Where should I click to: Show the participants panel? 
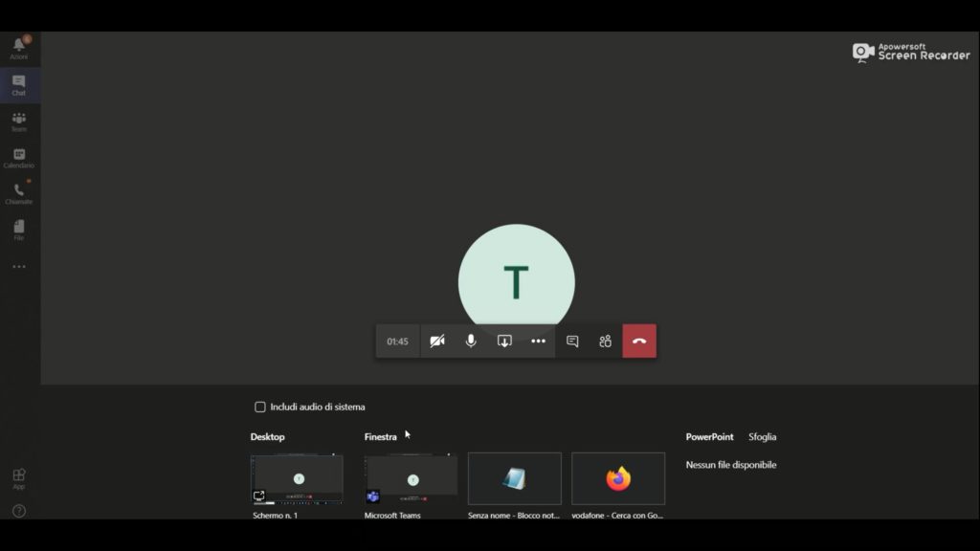605,342
